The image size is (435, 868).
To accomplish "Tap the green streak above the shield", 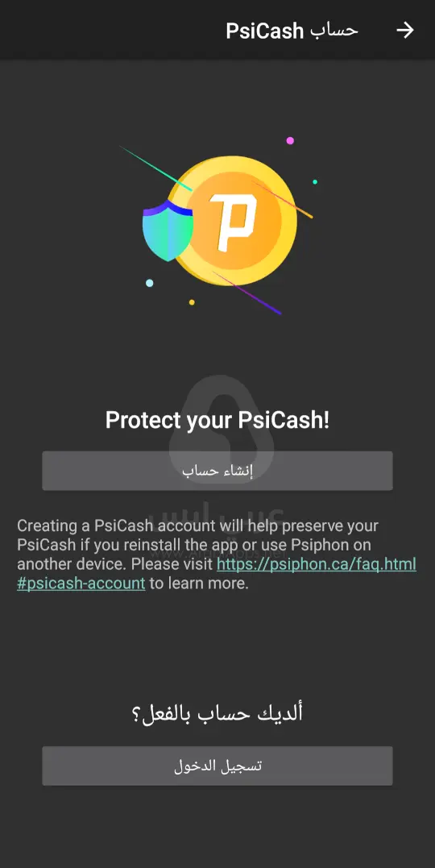I will [x=156, y=168].
